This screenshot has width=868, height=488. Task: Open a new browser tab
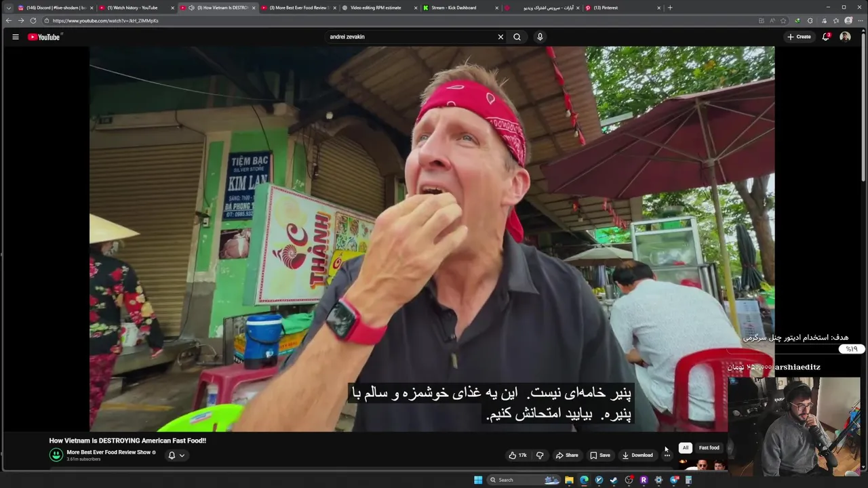click(x=670, y=7)
